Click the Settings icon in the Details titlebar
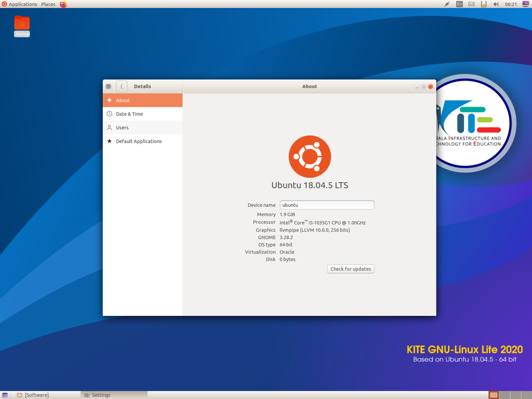This screenshot has width=532, height=399. coord(108,86)
